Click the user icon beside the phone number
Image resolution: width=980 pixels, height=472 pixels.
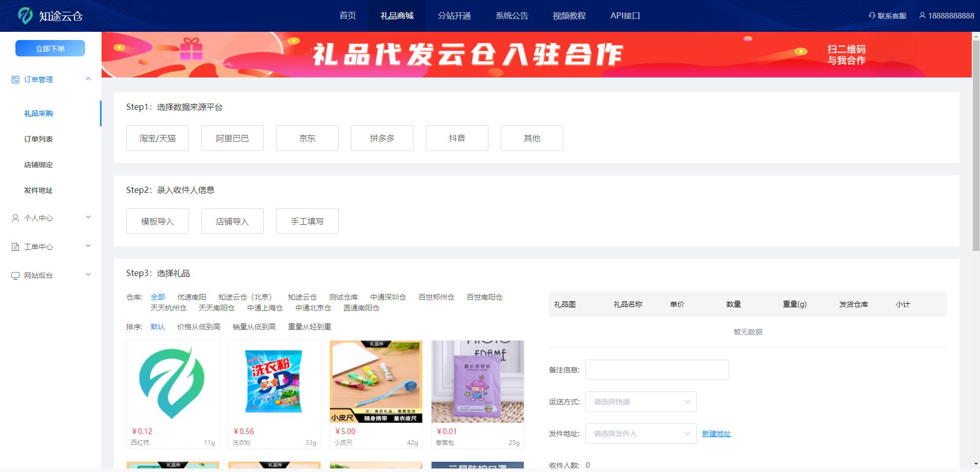click(922, 15)
